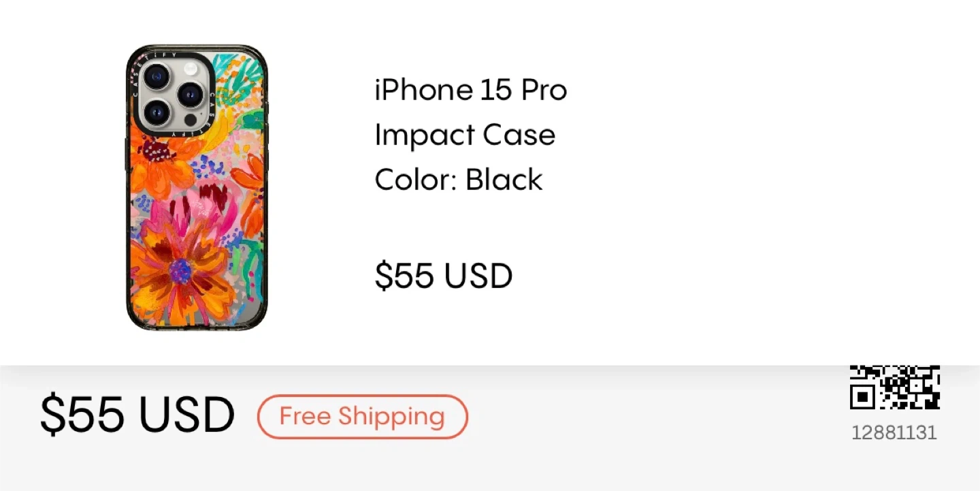Image resolution: width=980 pixels, height=491 pixels.
Task: Click the $55 USD price beside product image
Action: (444, 276)
